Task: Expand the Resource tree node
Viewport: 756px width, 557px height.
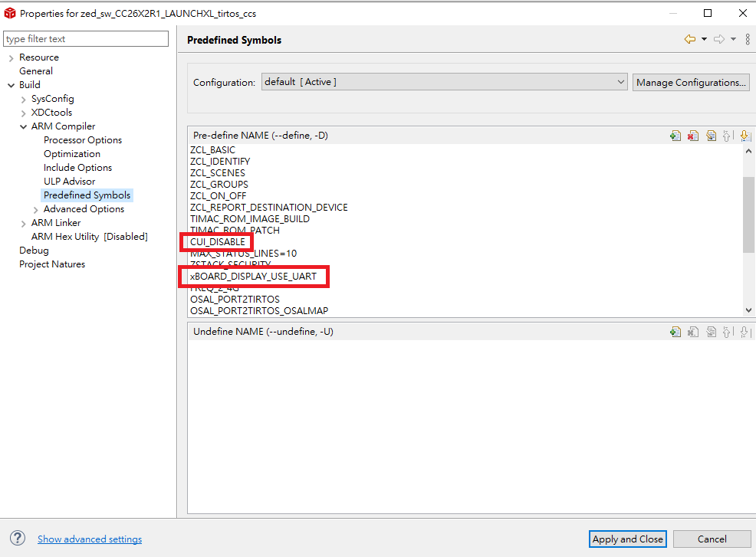Action: pos(11,57)
